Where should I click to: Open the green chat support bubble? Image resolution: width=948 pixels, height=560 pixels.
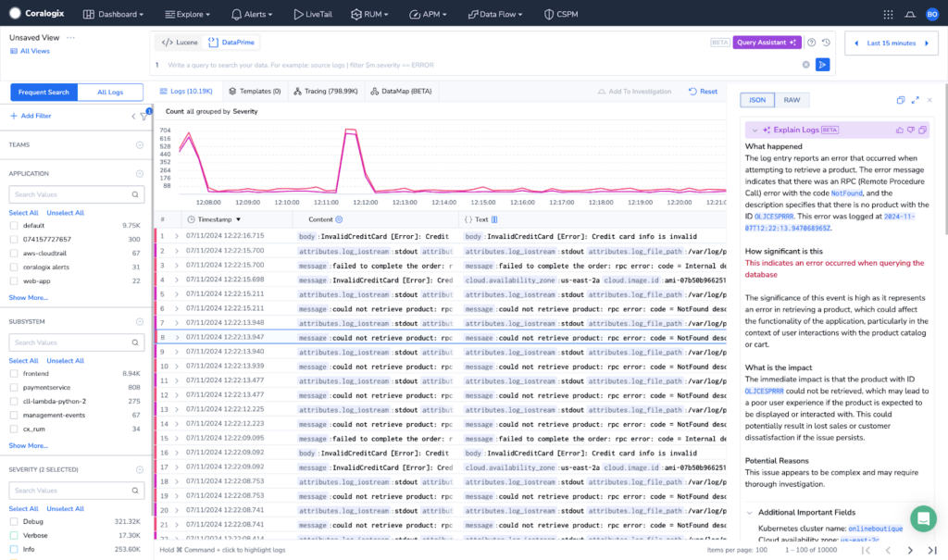[x=923, y=519]
